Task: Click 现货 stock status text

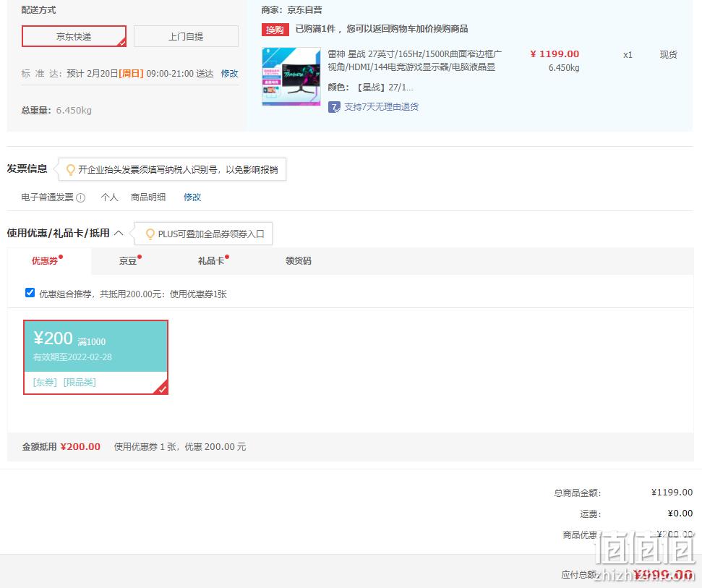Action: click(x=669, y=55)
